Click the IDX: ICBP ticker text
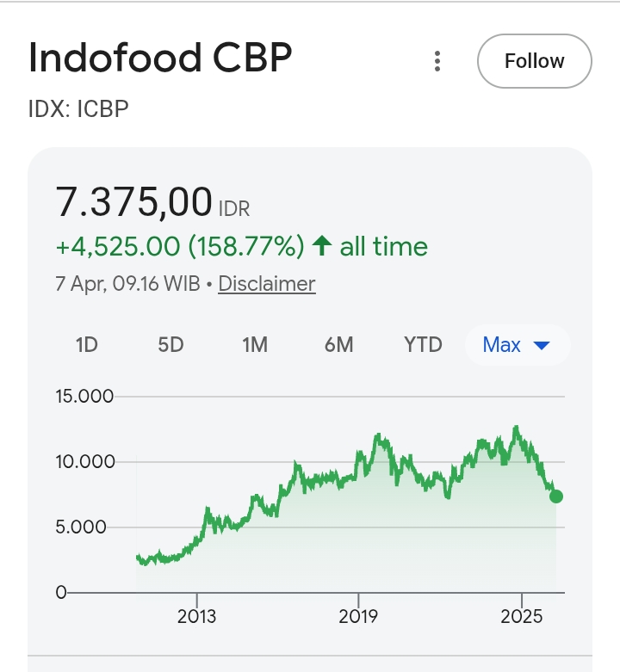 pos(78,109)
